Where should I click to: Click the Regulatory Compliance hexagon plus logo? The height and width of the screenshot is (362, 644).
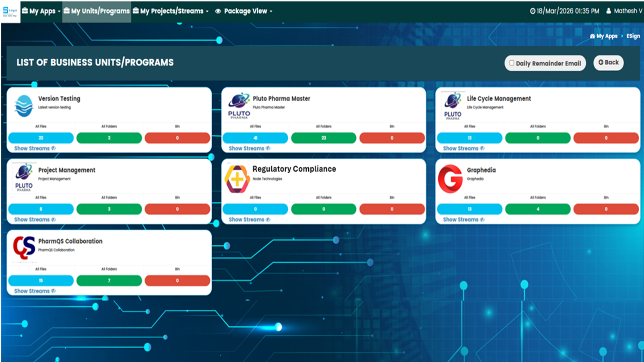pyautogui.click(x=237, y=179)
